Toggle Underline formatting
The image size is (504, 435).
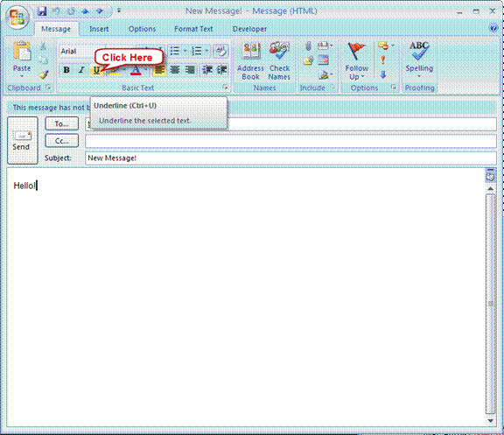click(96, 70)
